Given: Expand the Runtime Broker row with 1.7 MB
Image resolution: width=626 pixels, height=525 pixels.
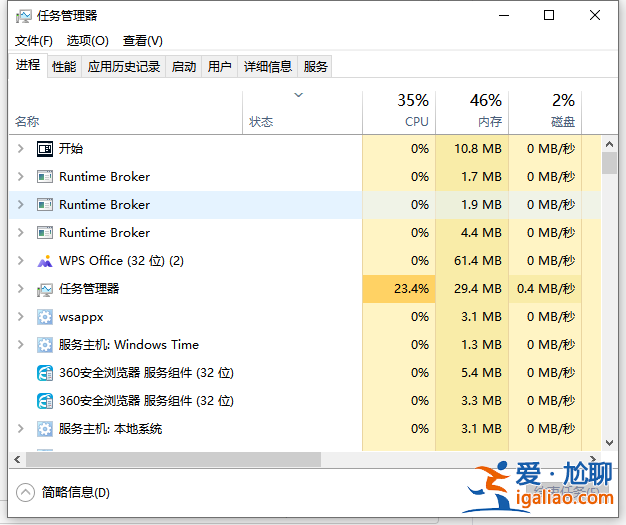Looking at the screenshot, I should pos(21,176).
